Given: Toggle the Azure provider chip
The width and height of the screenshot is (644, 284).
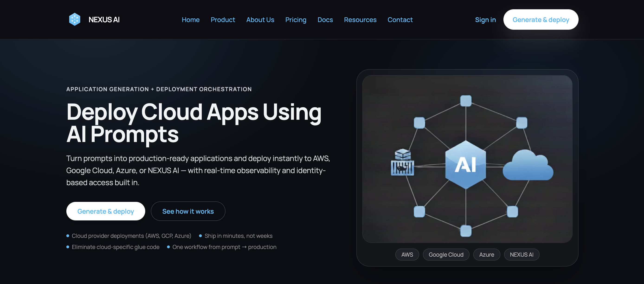Looking at the screenshot, I should tap(486, 255).
